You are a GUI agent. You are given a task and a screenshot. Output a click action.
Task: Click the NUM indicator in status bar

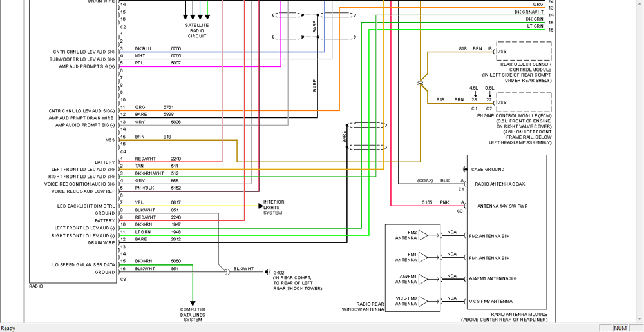pos(620,328)
